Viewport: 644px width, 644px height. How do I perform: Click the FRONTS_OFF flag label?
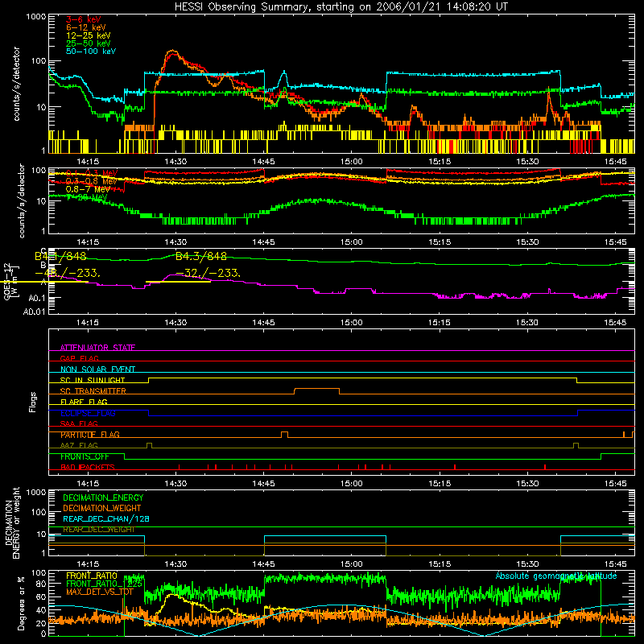85,456
